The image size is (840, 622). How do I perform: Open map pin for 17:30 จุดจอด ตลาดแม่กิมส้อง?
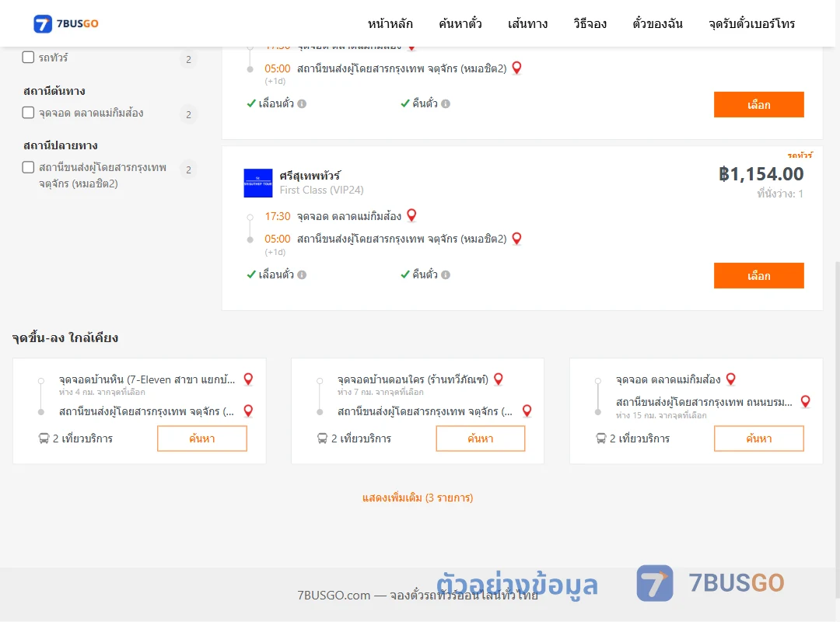[412, 215]
